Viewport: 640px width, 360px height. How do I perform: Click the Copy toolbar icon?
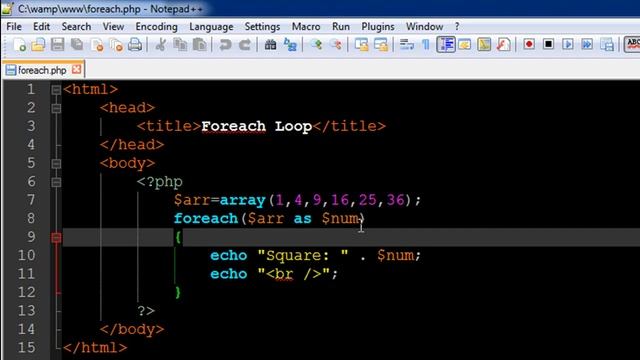coord(180,44)
